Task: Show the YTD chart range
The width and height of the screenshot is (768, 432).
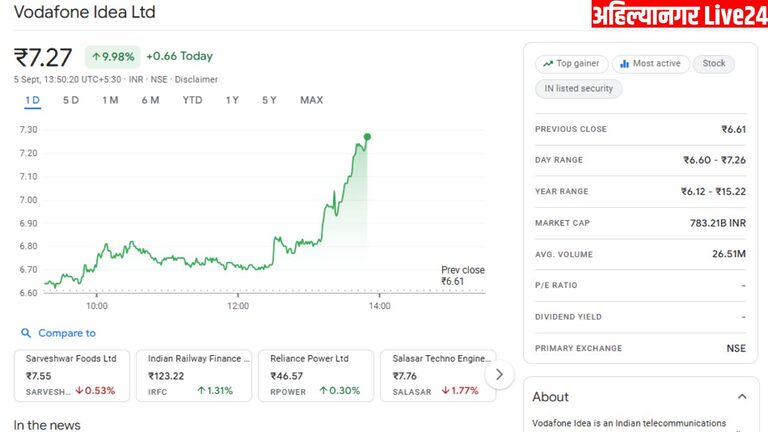Action: click(192, 100)
